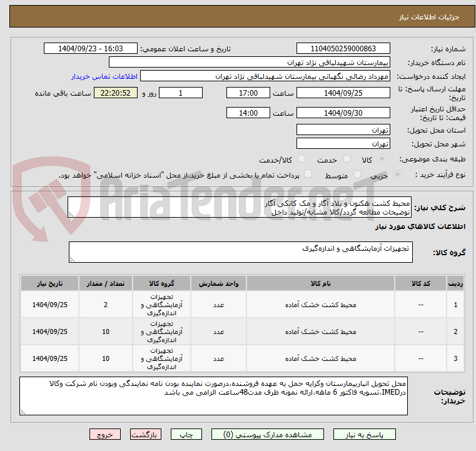Click the 'بازگشت' back button
476x451 pixels.
click(146, 433)
